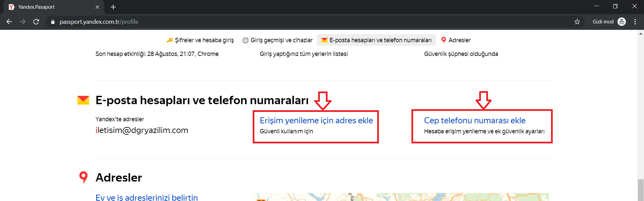Restore down the Chrome window
Viewport: 644px width, 201px height.
pyautogui.click(x=615, y=6)
